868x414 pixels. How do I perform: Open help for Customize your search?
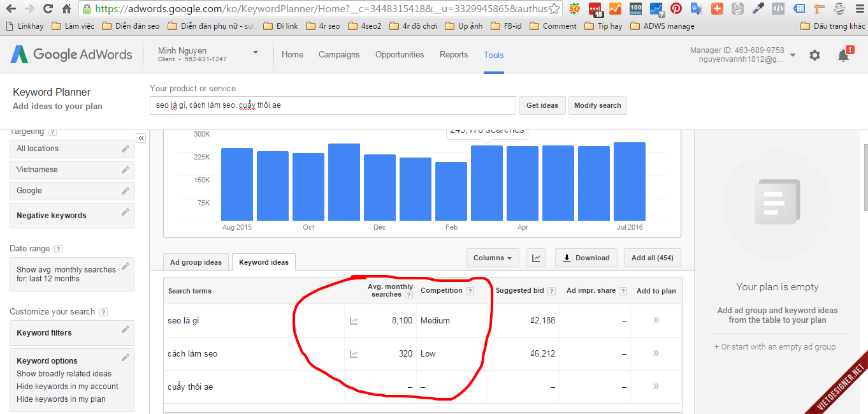[103, 312]
